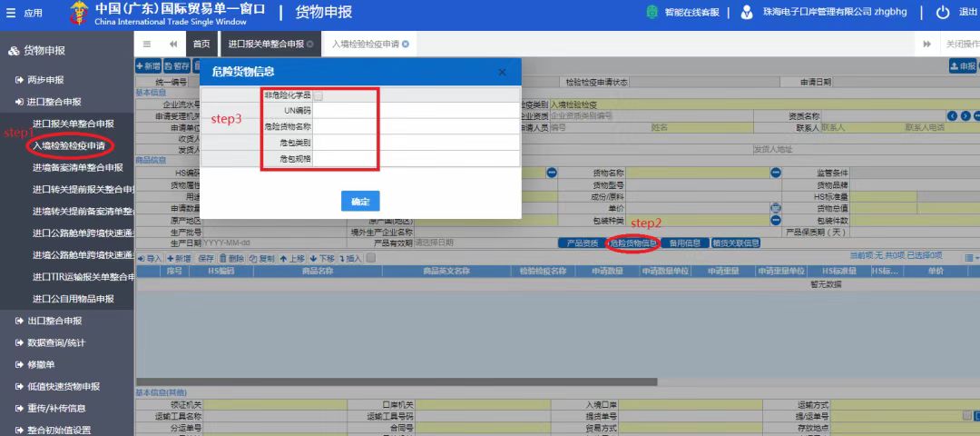Click the 复制 copy button in goods toolbar
Screen dimensions: 980x436
click(262, 258)
